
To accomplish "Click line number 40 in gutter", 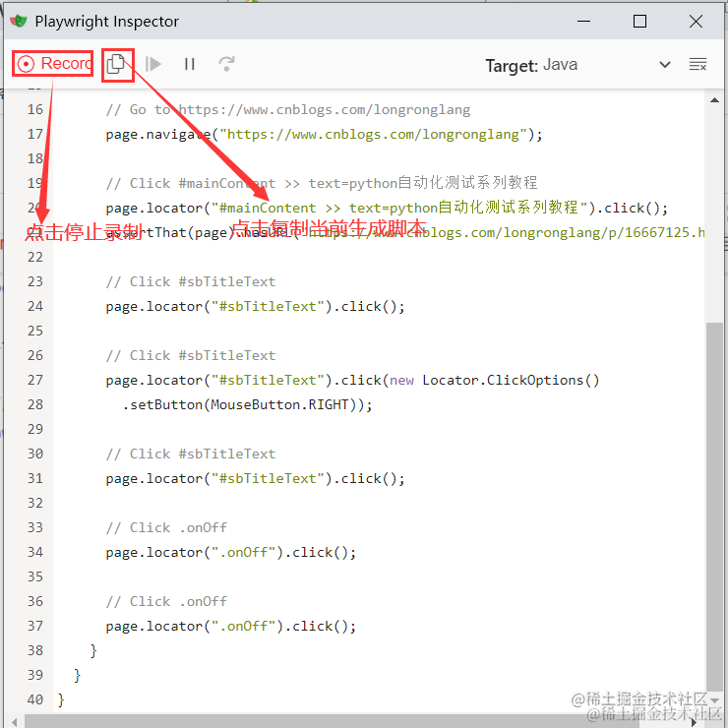I will coord(34,699).
